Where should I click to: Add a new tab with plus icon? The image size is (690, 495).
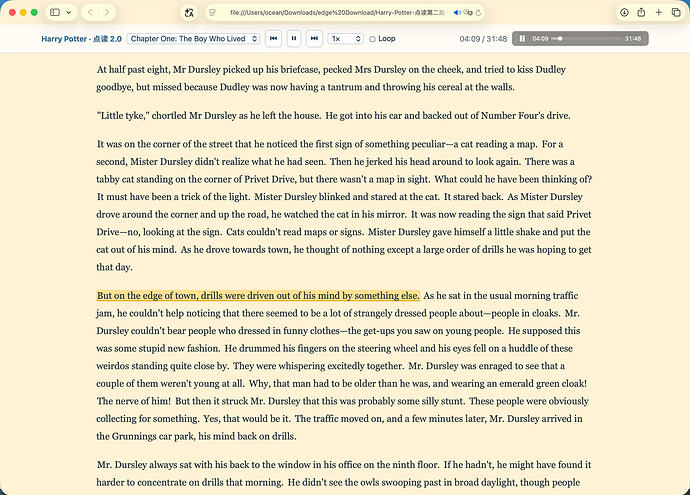[x=658, y=12]
